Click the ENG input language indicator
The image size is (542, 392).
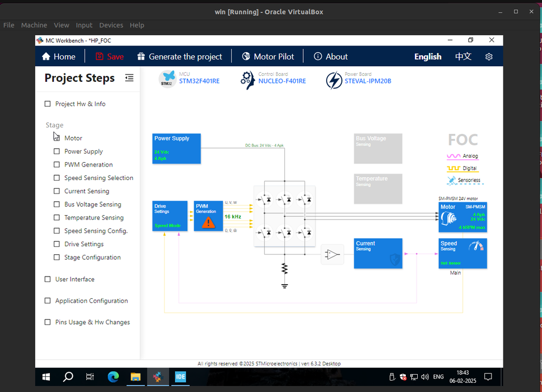(x=438, y=377)
